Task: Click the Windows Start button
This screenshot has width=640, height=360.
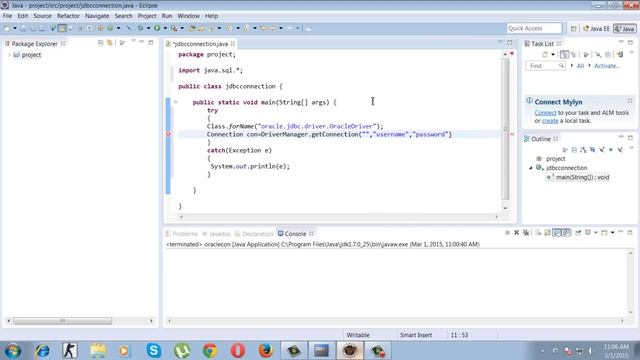Action: [x=13, y=351]
